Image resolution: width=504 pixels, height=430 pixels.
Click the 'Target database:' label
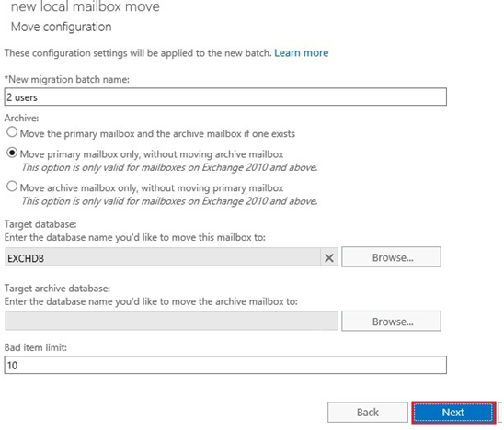40,224
